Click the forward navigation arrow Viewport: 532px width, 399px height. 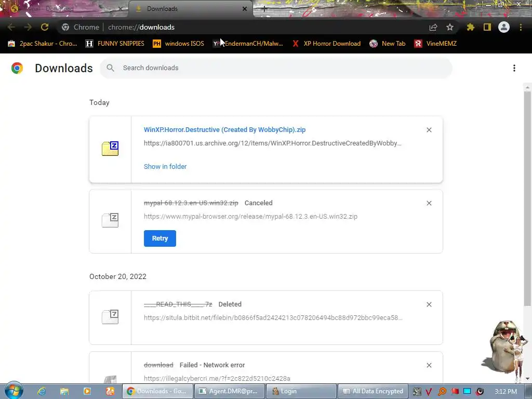[x=28, y=27]
